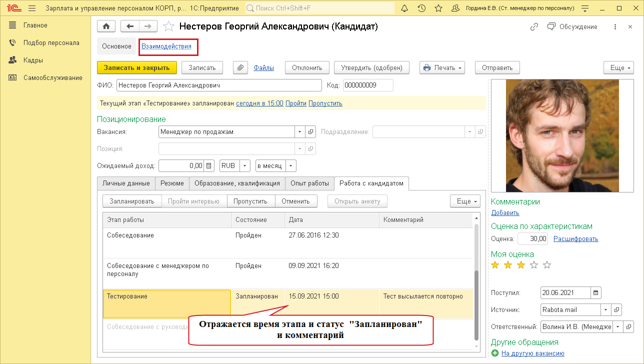The height and width of the screenshot is (364, 644).
Task: Switch to the Опыт работы tab
Action: (310, 183)
